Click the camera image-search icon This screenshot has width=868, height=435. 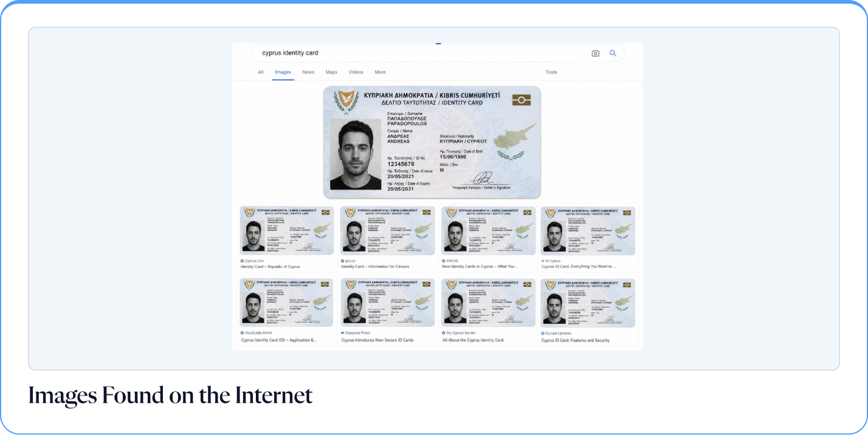595,53
